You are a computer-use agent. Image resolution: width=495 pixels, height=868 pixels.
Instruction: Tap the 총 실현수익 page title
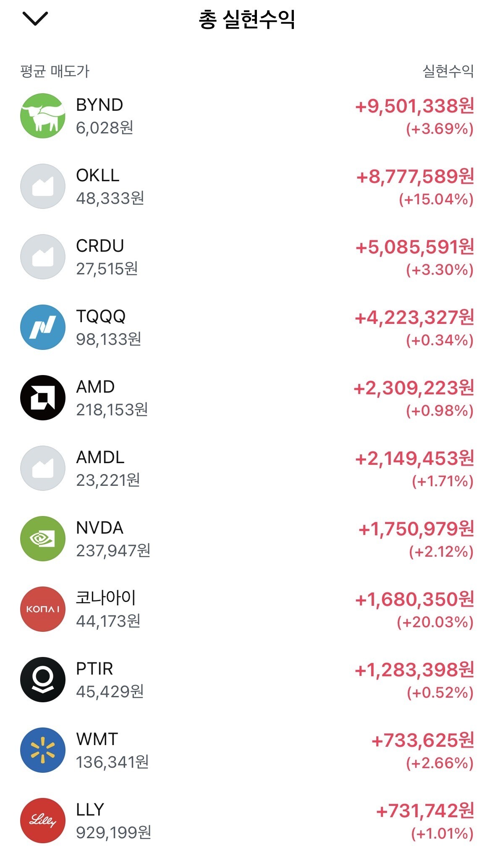(247, 19)
